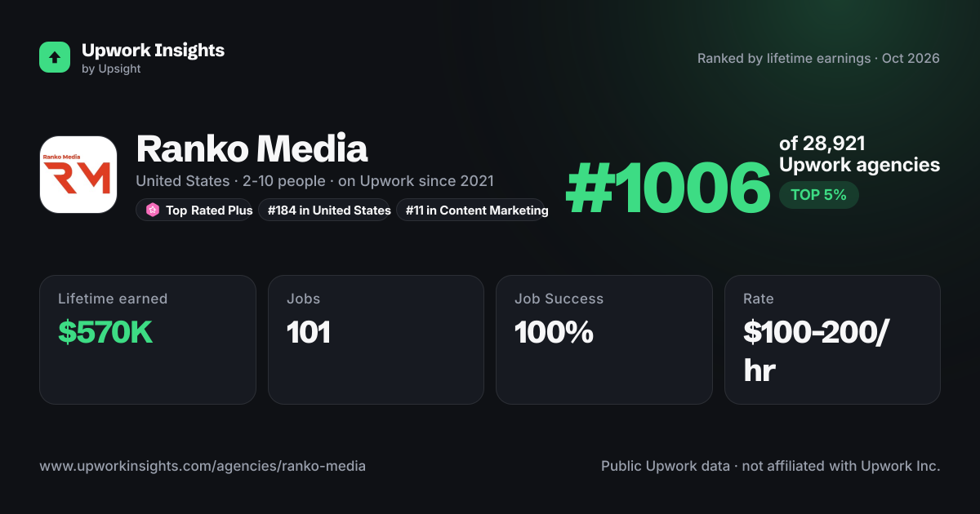This screenshot has height=514, width=980.
Task: Click the #1006 rank number
Action: click(x=667, y=187)
